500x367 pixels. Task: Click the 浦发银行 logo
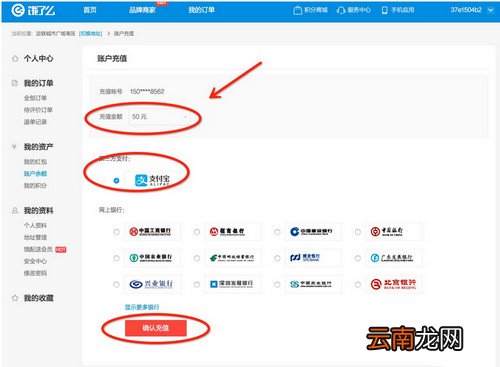click(305, 258)
